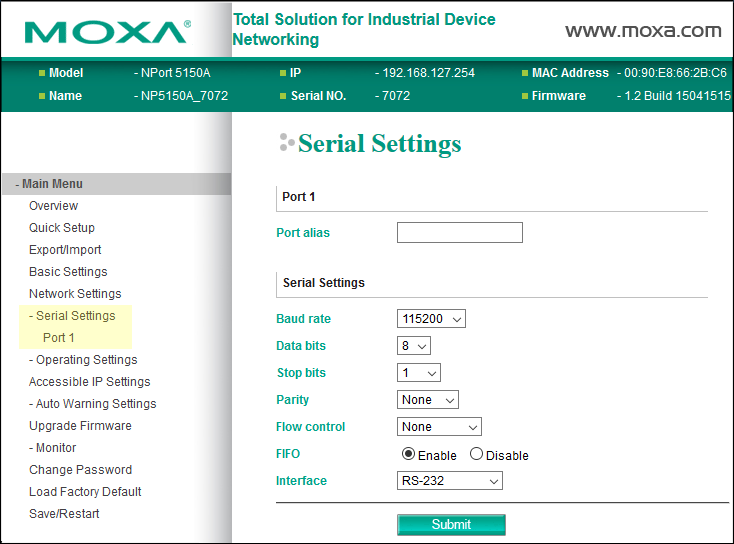Open Network Settings menu item
This screenshot has width=734, height=544.
[75, 294]
